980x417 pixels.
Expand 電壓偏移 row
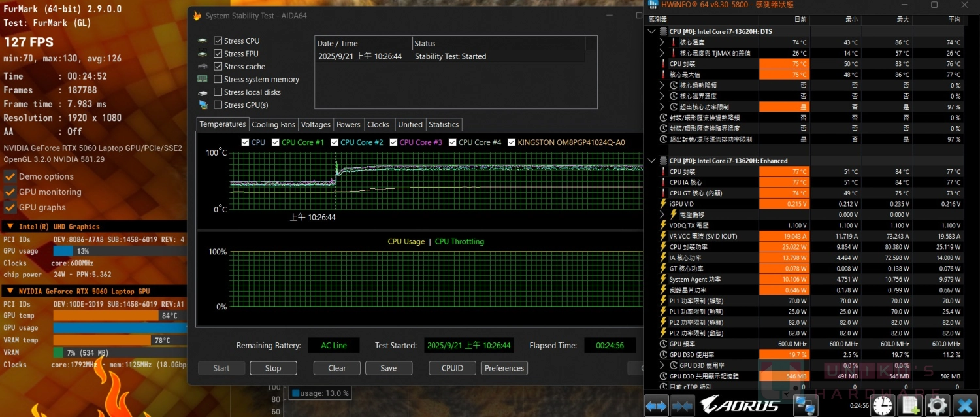point(662,214)
